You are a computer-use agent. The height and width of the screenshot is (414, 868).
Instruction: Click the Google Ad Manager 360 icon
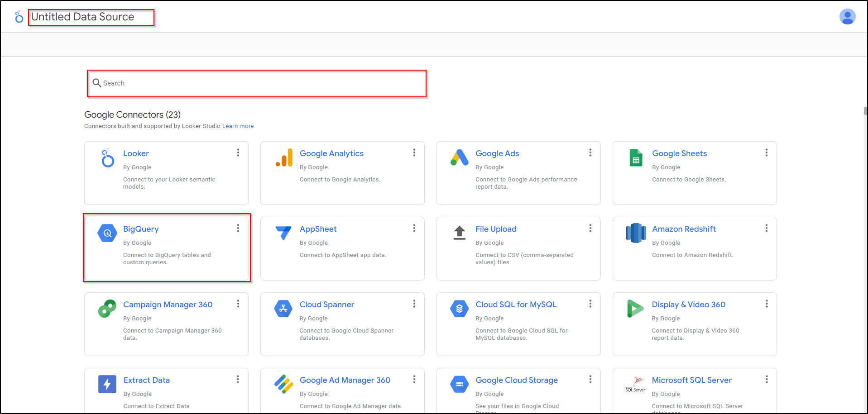coord(284,384)
